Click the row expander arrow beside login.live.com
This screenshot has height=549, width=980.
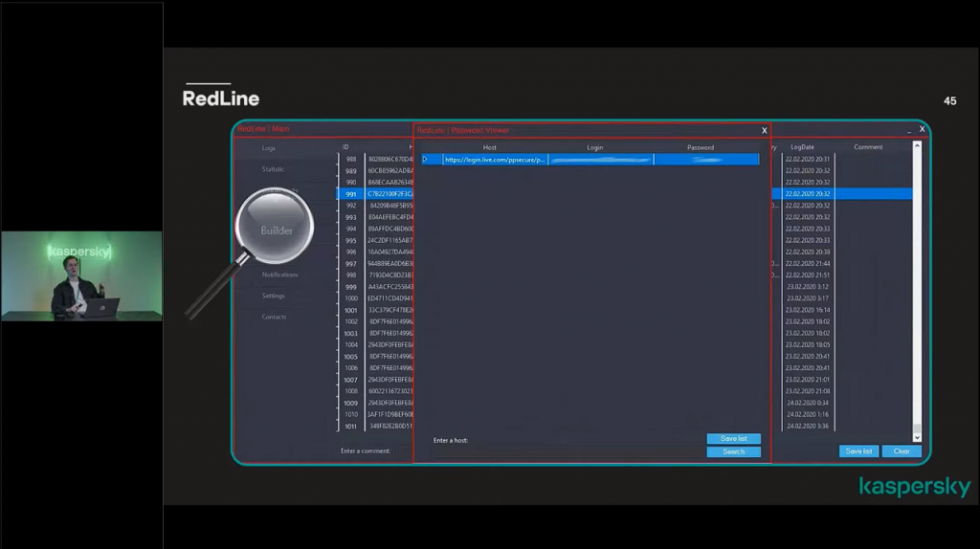(425, 160)
